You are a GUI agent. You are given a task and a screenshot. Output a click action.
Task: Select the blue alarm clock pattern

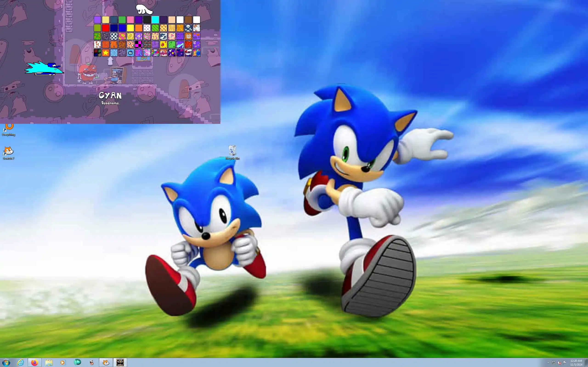coord(130,53)
